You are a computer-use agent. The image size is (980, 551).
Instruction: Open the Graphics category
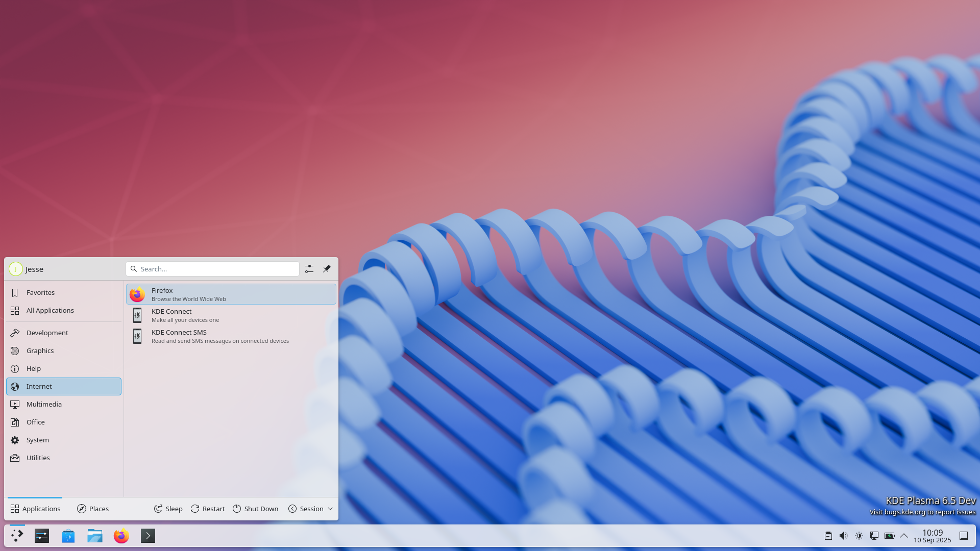[x=64, y=350]
